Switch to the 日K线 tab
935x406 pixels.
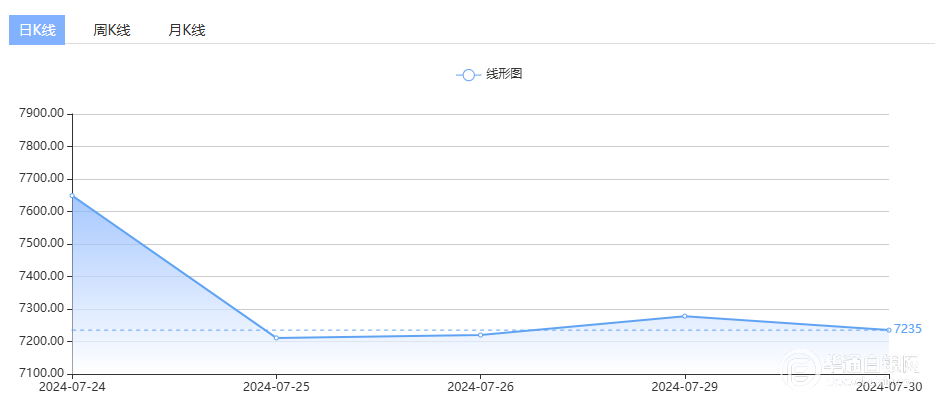coord(37,30)
